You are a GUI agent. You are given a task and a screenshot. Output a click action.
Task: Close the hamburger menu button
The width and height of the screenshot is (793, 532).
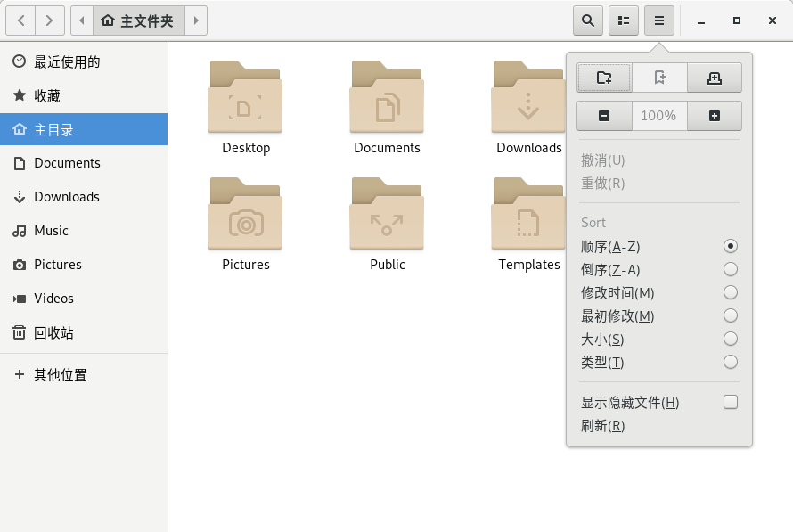pos(659,20)
